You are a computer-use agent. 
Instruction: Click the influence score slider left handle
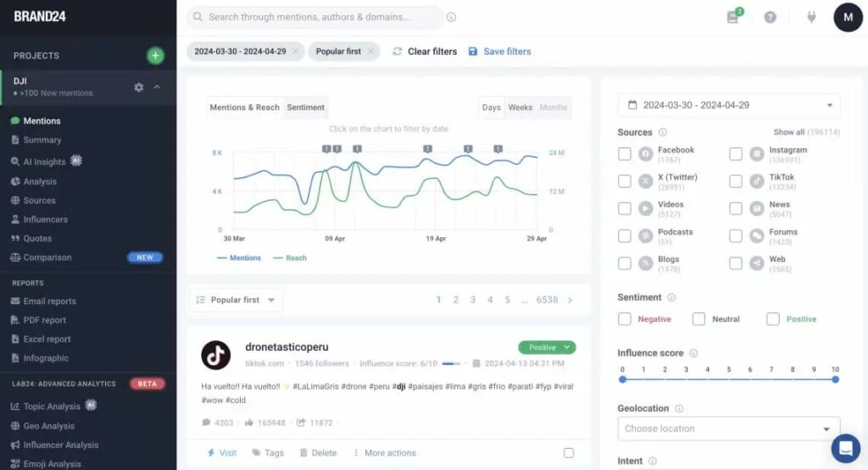pos(623,379)
